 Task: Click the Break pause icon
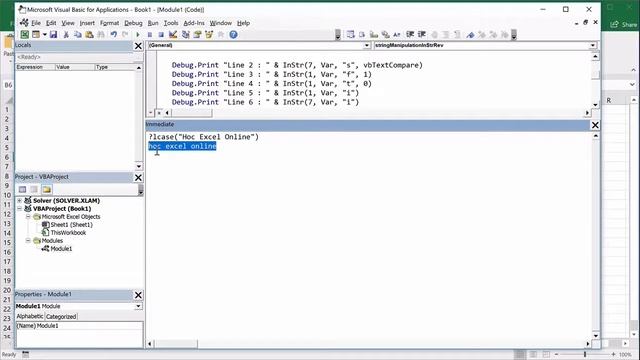[x=150, y=35]
